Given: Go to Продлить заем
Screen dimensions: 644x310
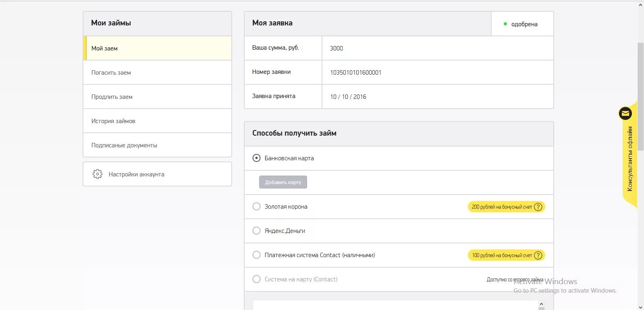Looking at the screenshot, I should 157,97.
